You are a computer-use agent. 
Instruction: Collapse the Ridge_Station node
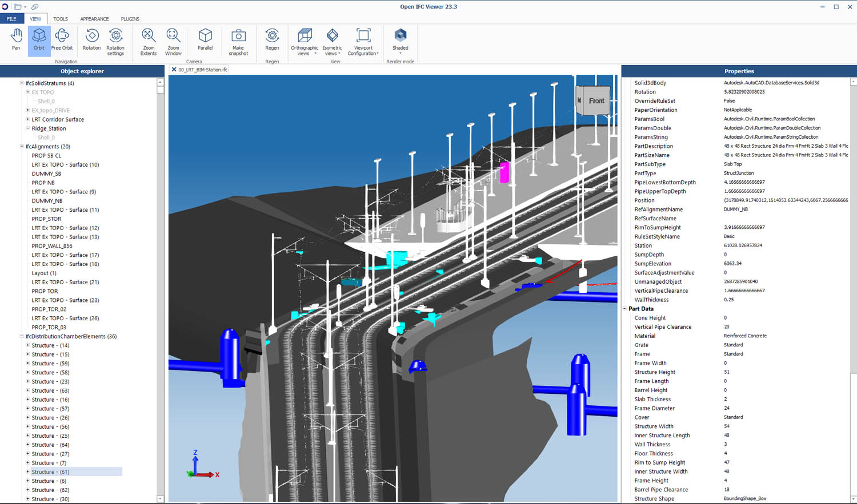[x=27, y=128]
